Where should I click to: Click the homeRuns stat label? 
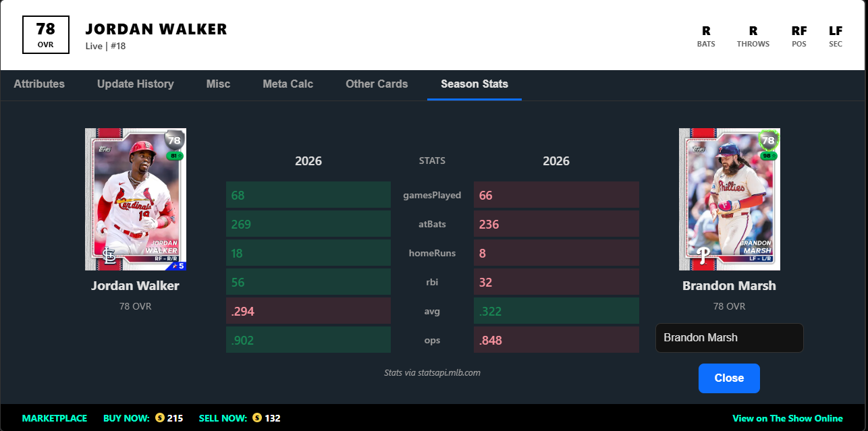(432, 253)
